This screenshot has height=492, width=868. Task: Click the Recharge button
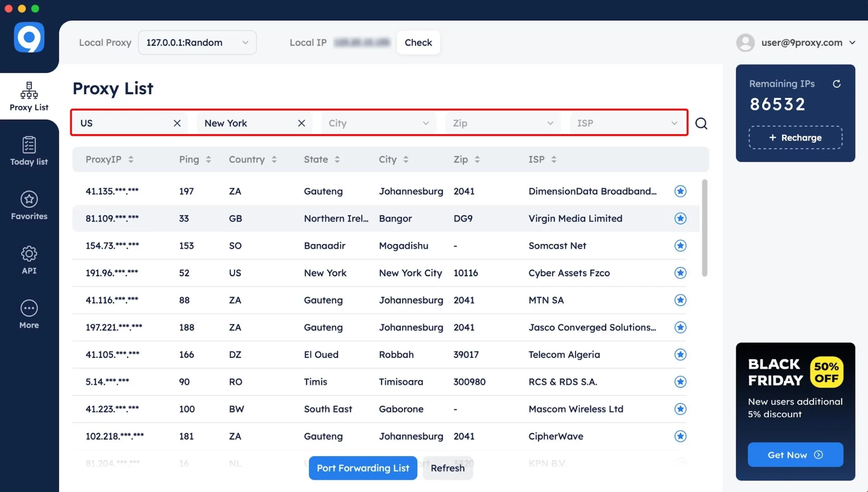[795, 138]
